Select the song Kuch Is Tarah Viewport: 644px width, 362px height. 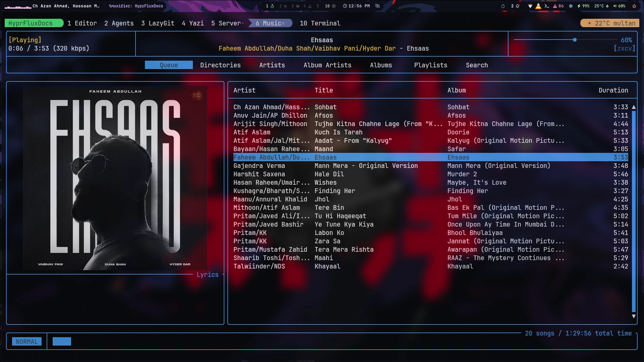[431, 132]
